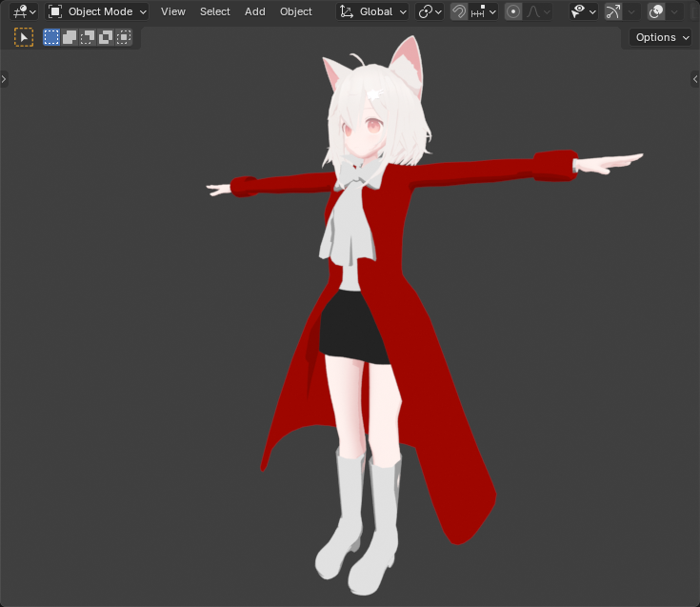
Task: Expand the right sidebar region arrow
Action: click(x=695, y=79)
